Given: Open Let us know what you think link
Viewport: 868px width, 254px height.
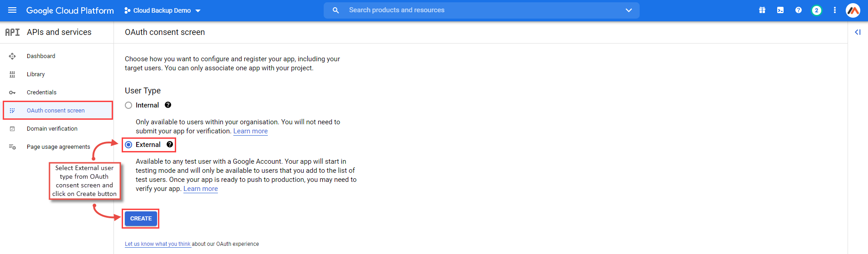Looking at the screenshot, I should [158, 244].
